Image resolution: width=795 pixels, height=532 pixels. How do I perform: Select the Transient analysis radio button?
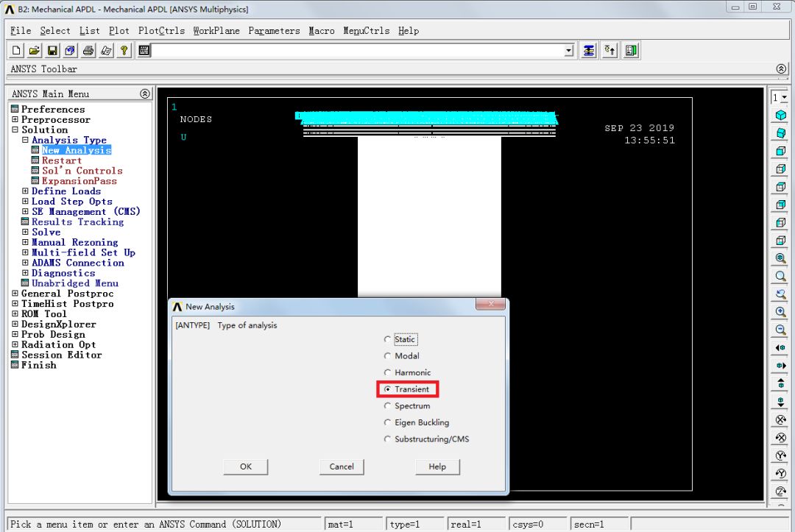pyautogui.click(x=388, y=389)
